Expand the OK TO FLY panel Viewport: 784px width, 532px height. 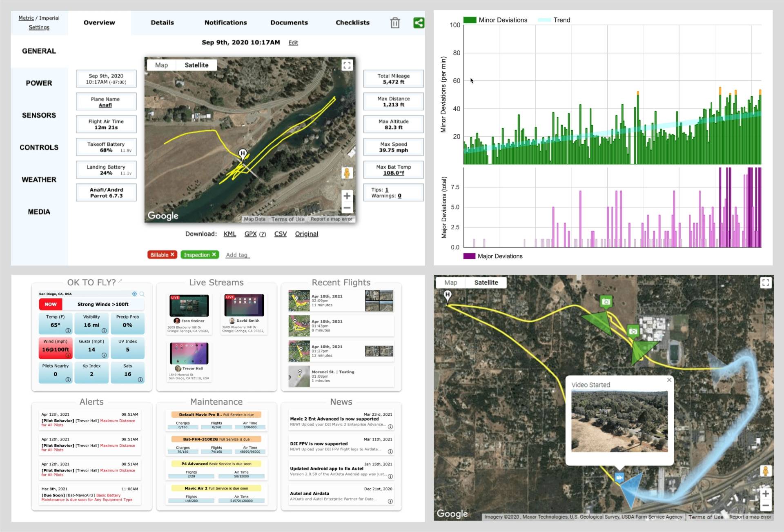click(120, 281)
